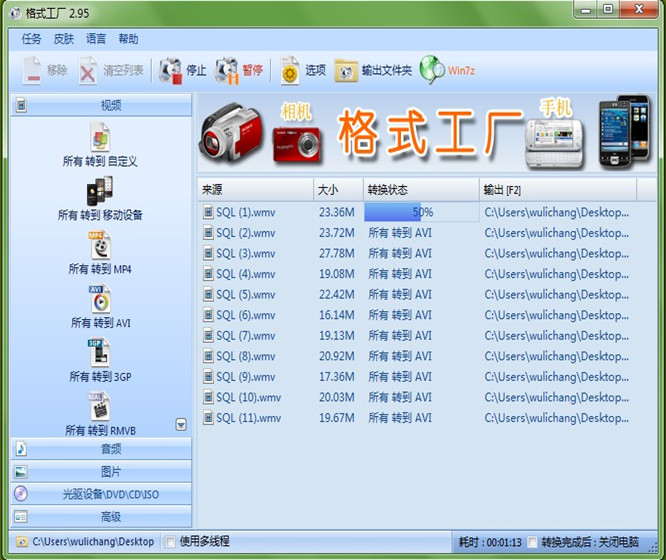Sort by the 来源 column header
The width and height of the screenshot is (666, 560).
[255, 189]
